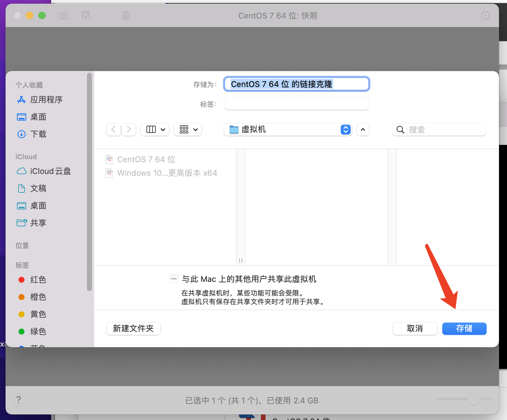Image resolution: width=507 pixels, height=420 pixels.
Task: Click the green zoom window button
Action: click(x=42, y=15)
